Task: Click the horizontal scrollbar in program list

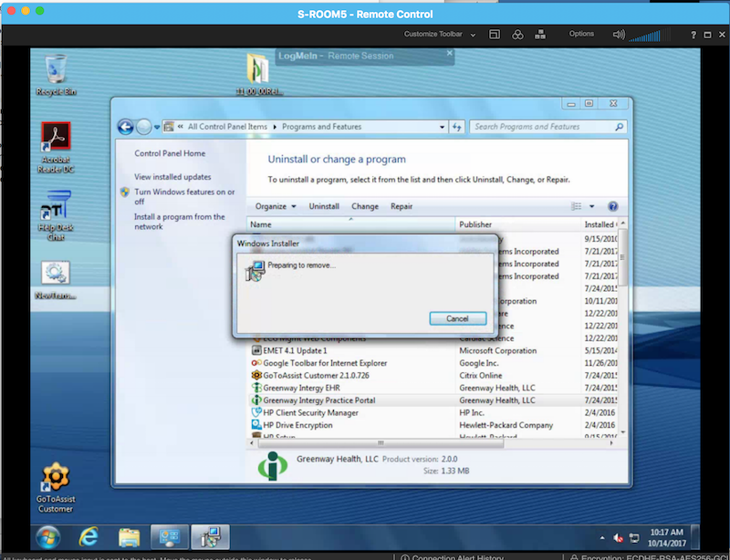Action: pos(381,442)
